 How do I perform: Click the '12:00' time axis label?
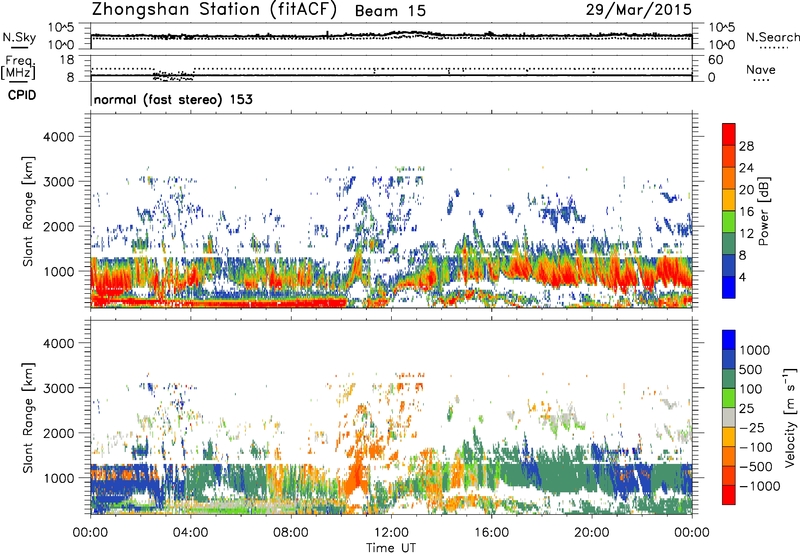[391, 533]
